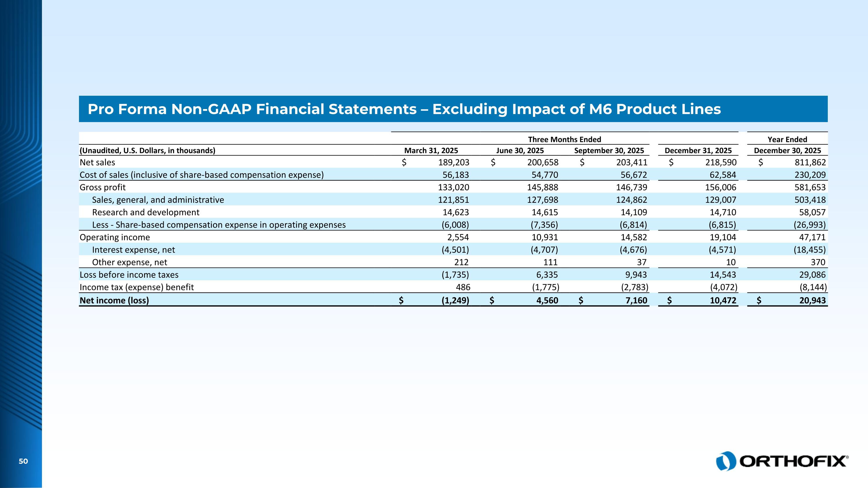Click the Operating income row label
The image size is (868, 488).
[x=115, y=237]
